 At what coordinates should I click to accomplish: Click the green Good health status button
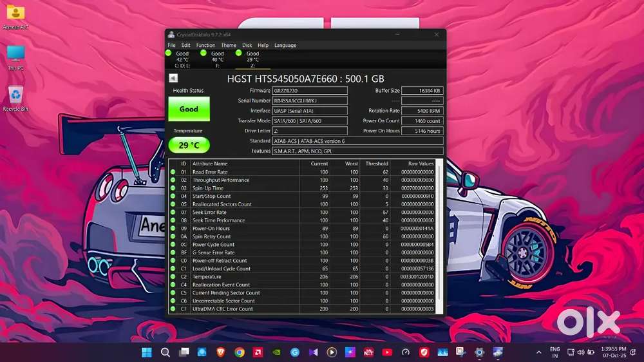pyautogui.click(x=189, y=110)
